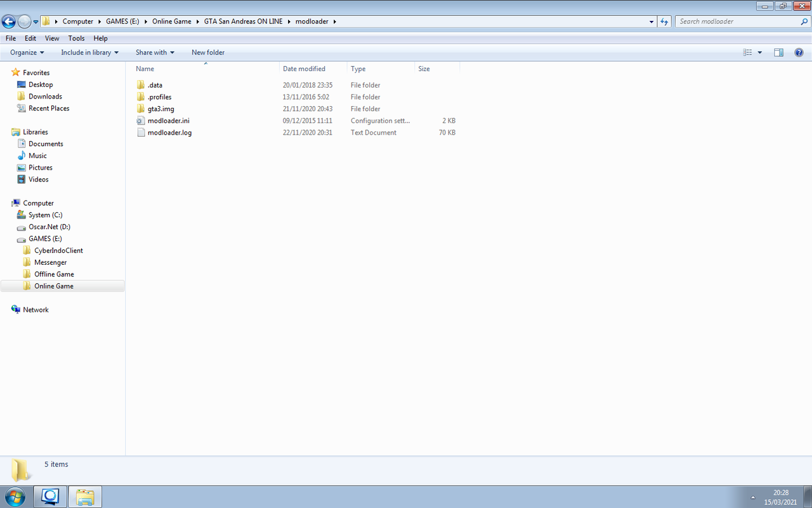
Task: Expand the arrow after modloader breadcrumb
Action: tap(335, 22)
